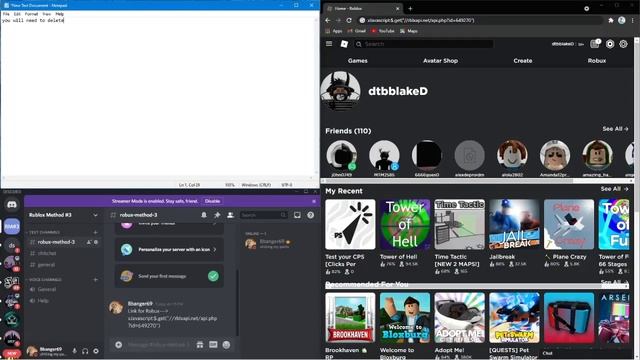This screenshot has width=640, height=360.
Task: Open Roblox notifications icon with badge
Action: (x=595, y=44)
